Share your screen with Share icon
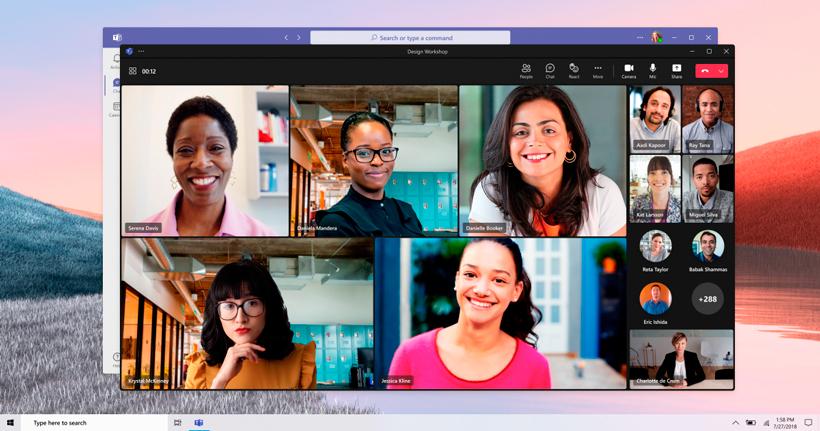 pos(677,70)
